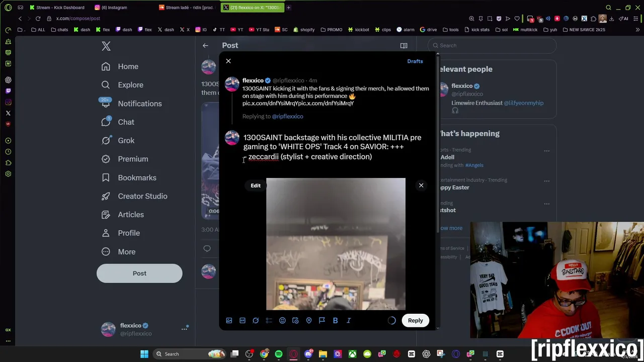Open Spotify from taskbar
The width and height of the screenshot is (644, 362).
pos(279,354)
